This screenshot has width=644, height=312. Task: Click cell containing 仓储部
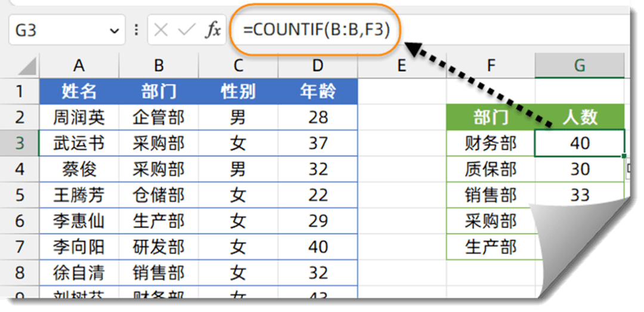coord(159,195)
